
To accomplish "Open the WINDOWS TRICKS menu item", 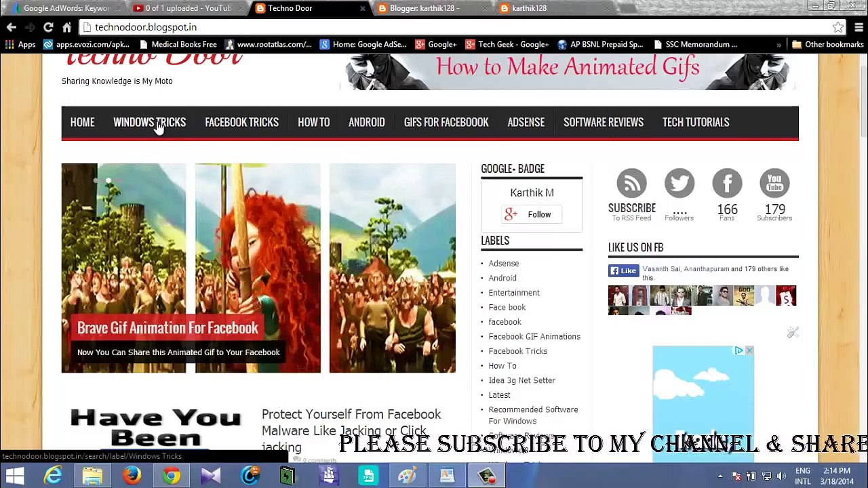I will click(x=149, y=123).
